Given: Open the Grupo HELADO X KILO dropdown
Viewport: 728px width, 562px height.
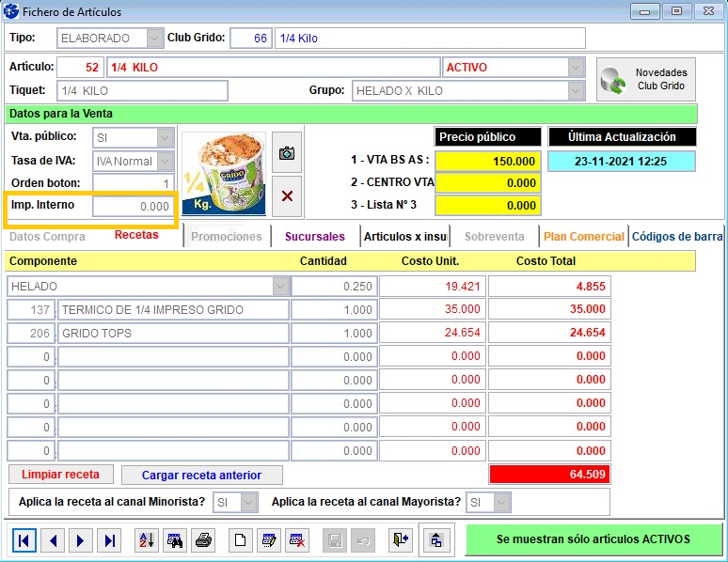Looking at the screenshot, I should pyautogui.click(x=576, y=91).
